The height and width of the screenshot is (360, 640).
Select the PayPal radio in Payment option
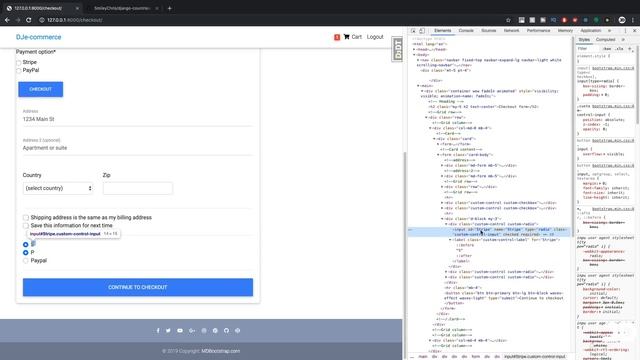click(x=19, y=71)
